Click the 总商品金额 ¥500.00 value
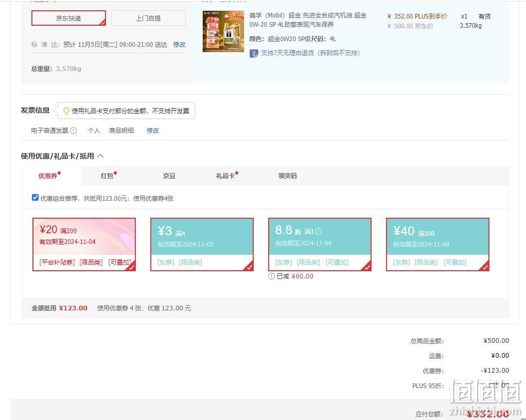 tap(496, 341)
